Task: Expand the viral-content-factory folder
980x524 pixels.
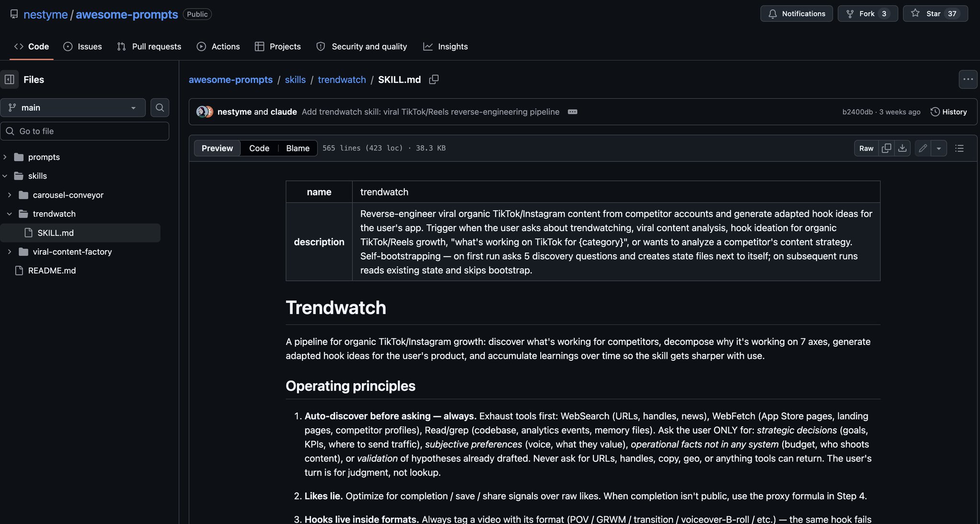Action: pyautogui.click(x=10, y=252)
